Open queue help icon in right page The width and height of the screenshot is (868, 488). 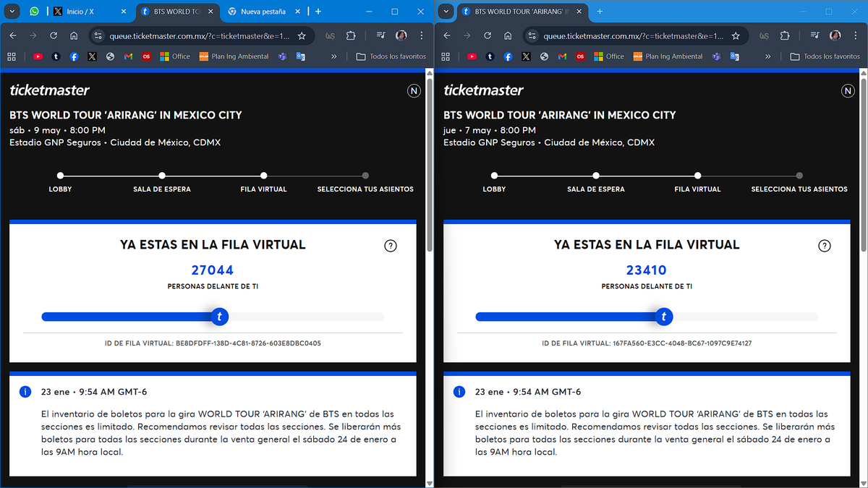[825, 246]
